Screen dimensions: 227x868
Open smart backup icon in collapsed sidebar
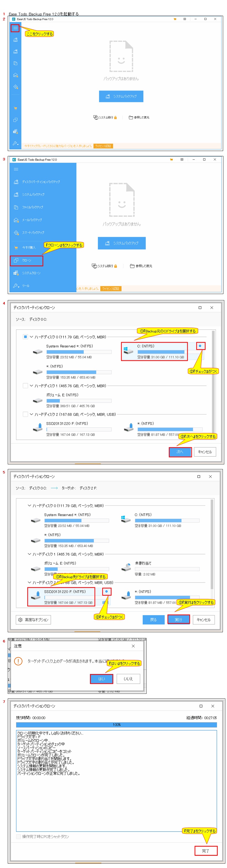15,87
